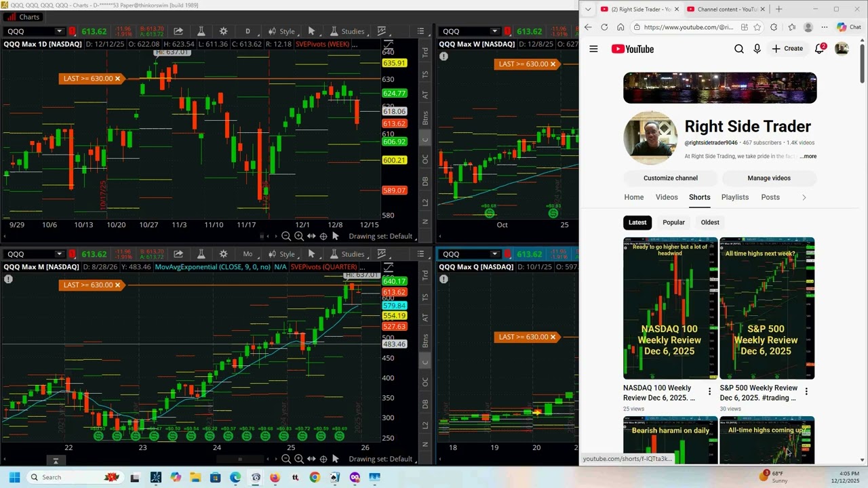Switch to channel Home tab
The width and height of the screenshot is (868, 488).
point(634,197)
